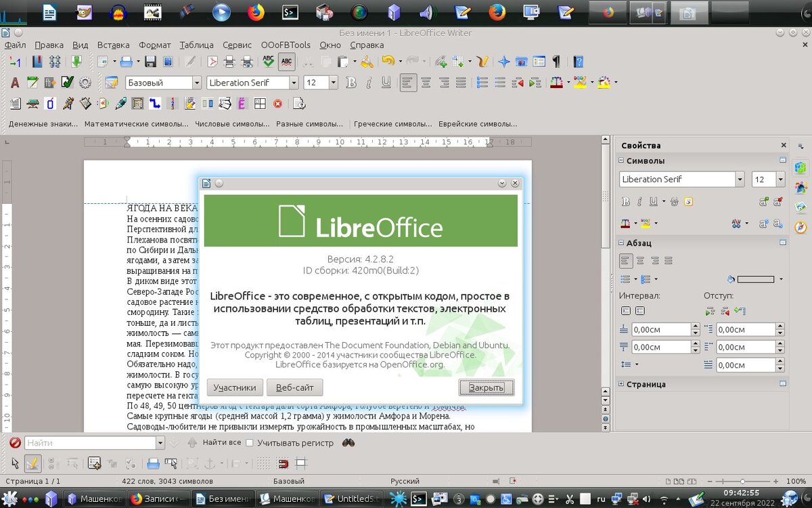This screenshot has width=812, height=508.
Task: Open the OOoFBTools menu
Action: pos(286,45)
